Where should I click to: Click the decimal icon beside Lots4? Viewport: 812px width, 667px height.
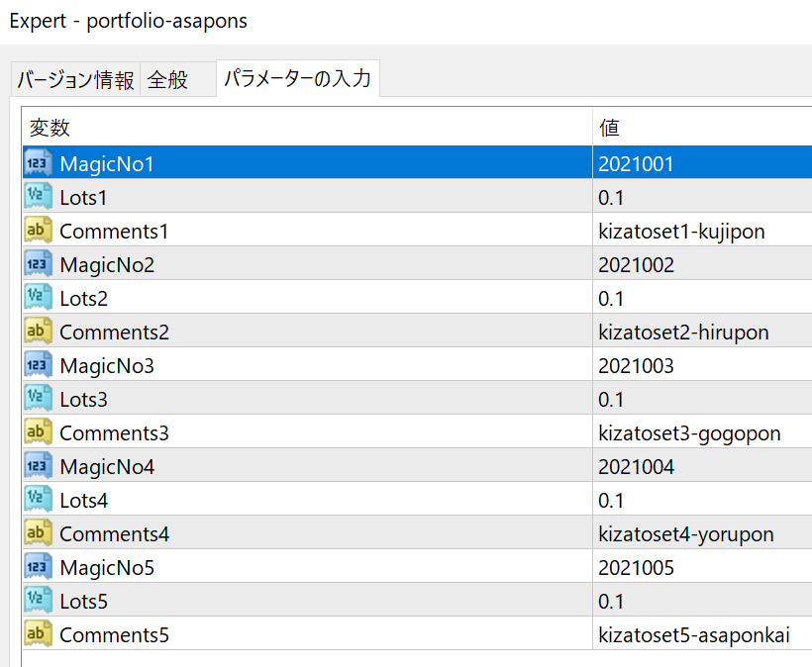(x=38, y=500)
